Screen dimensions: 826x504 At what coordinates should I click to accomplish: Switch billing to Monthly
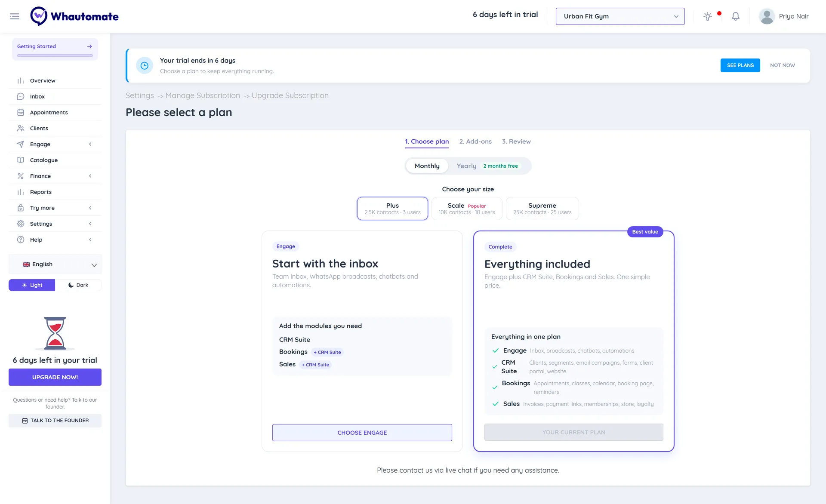(x=427, y=166)
